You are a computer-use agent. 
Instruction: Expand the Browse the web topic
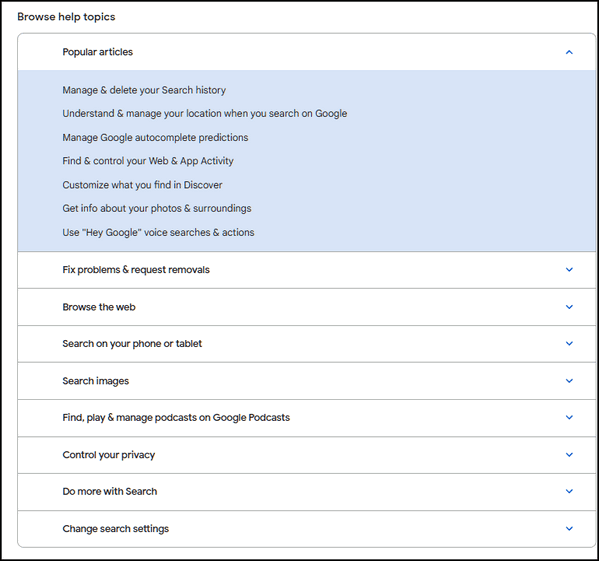tap(306, 307)
